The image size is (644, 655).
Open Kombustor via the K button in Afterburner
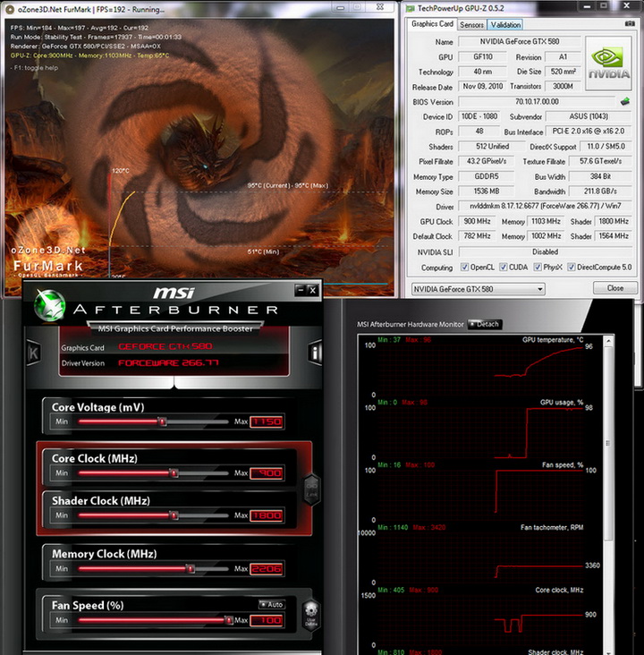click(x=33, y=353)
